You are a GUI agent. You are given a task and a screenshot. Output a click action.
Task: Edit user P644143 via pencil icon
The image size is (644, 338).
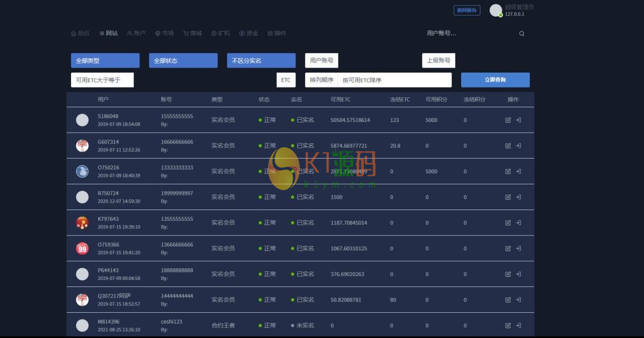pyautogui.click(x=508, y=274)
